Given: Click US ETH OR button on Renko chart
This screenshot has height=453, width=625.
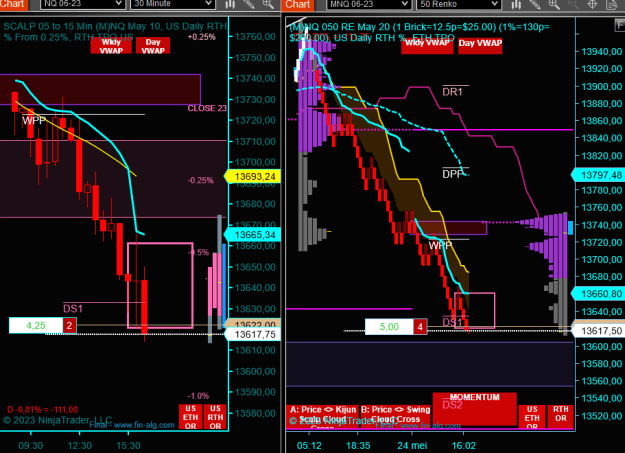Looking at the screenshot, I should [x=532, y=417].
